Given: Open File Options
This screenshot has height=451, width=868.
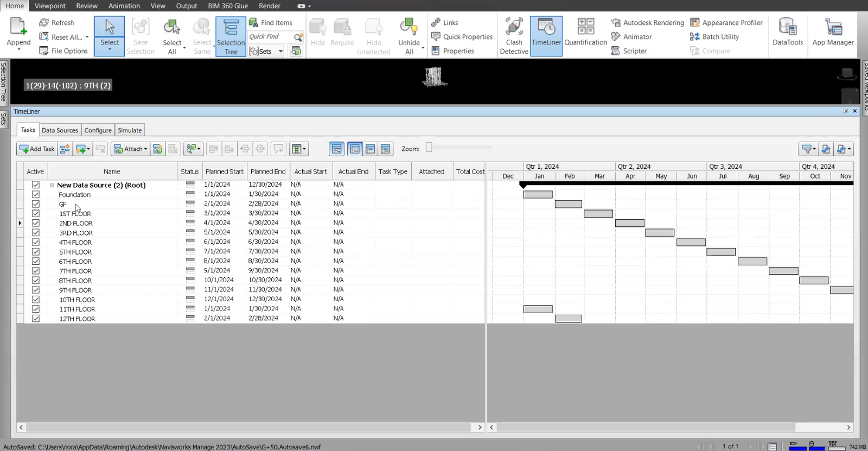Looking at the screenshot, I should tap(63, 51).
